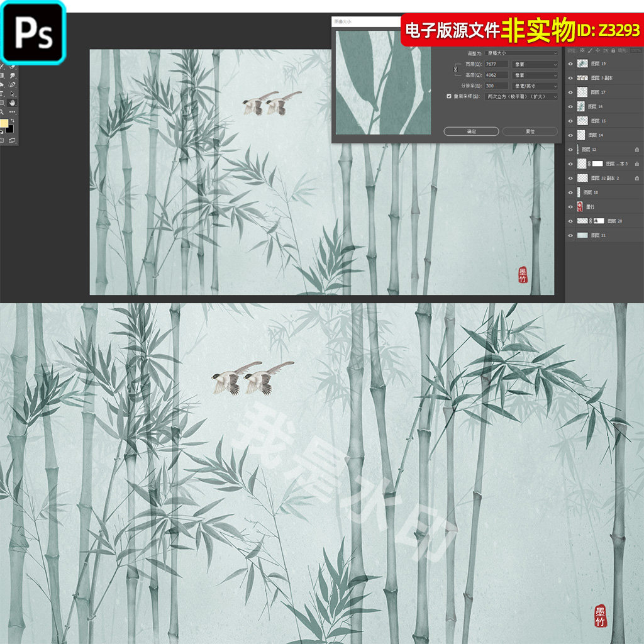Swap foreground and background colors arrows
644x644 pixels.
click(13, 121)
